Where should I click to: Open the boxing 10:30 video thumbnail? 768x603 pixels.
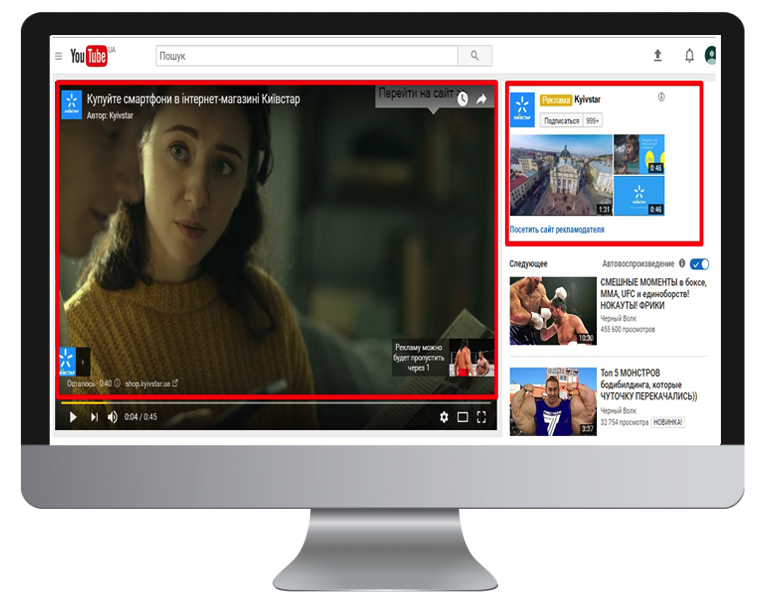553,311
